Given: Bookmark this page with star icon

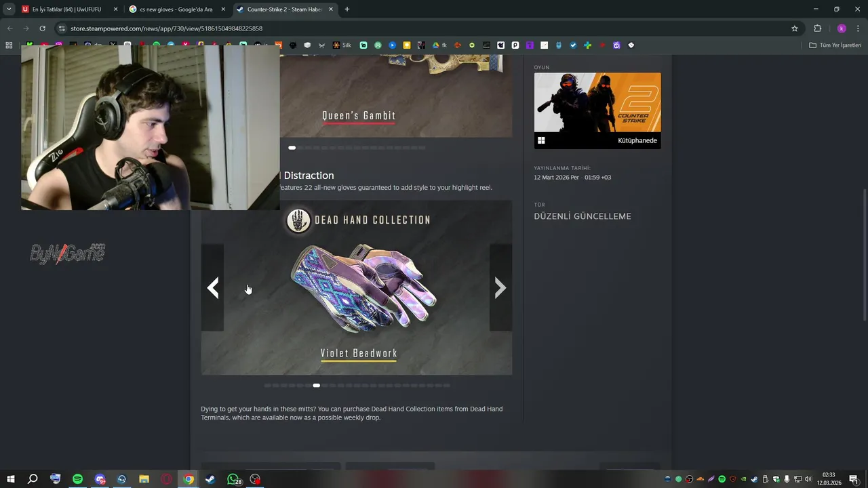Looking at the screenshot, I should click(795, 28).
